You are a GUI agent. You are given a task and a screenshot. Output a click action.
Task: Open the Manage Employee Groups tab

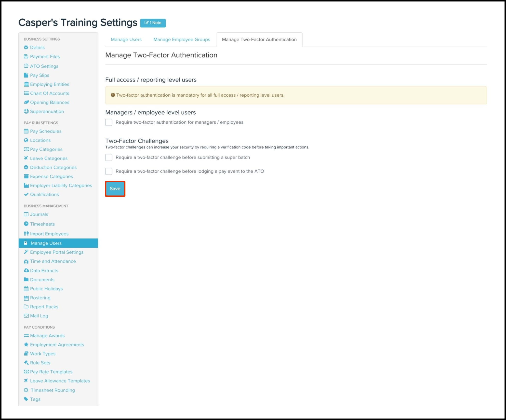(x=182, y=39)
